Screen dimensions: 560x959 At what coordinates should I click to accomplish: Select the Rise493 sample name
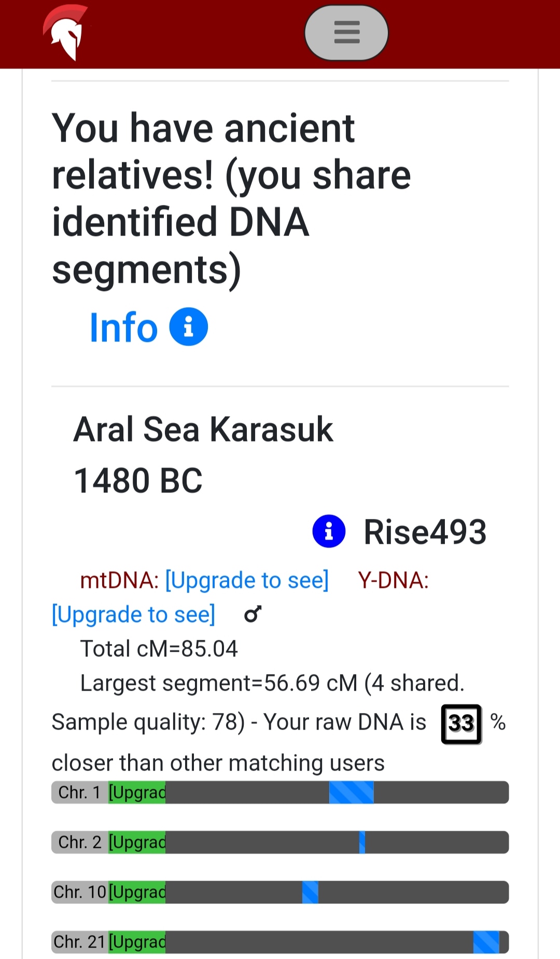tap(425, 532)
